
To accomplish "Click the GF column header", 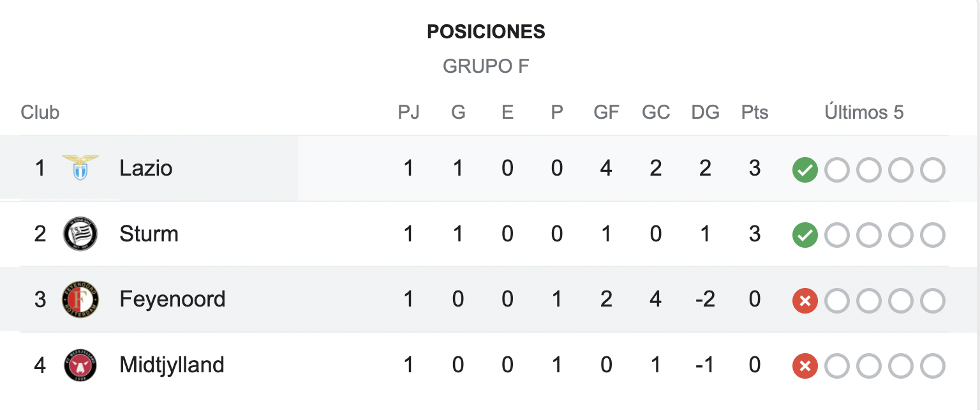I will point(606,112).
